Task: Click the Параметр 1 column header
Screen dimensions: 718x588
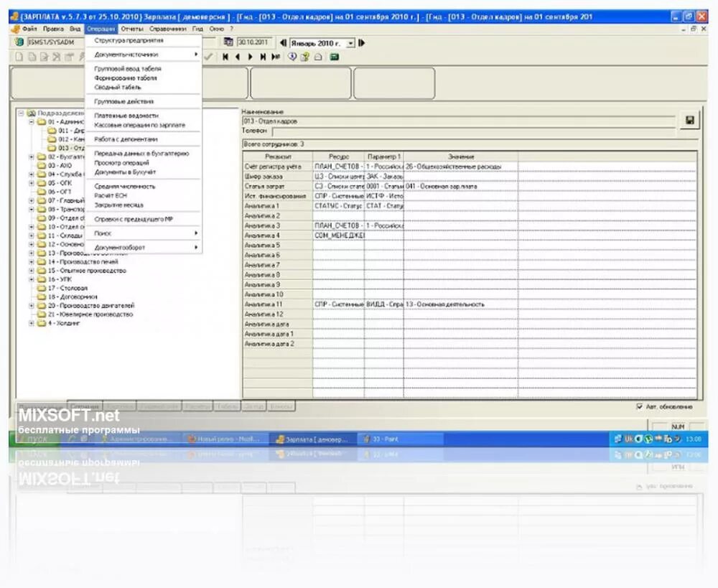Action: coord(383,157)
